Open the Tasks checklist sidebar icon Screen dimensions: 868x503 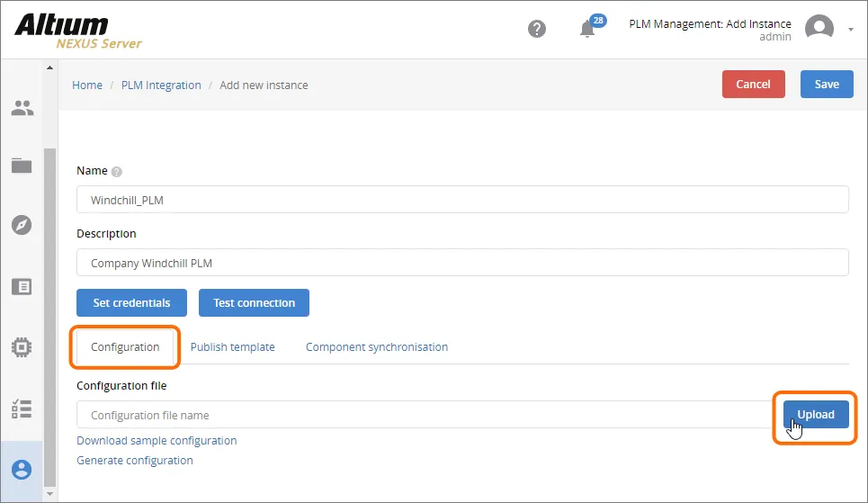[x=22, y=409]
